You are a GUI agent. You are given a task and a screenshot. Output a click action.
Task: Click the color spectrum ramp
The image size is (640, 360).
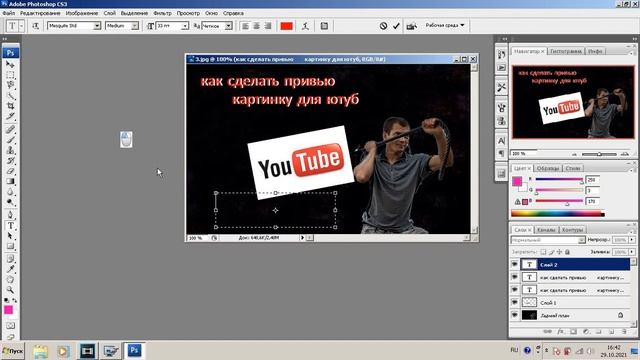[x=558, y=213]
